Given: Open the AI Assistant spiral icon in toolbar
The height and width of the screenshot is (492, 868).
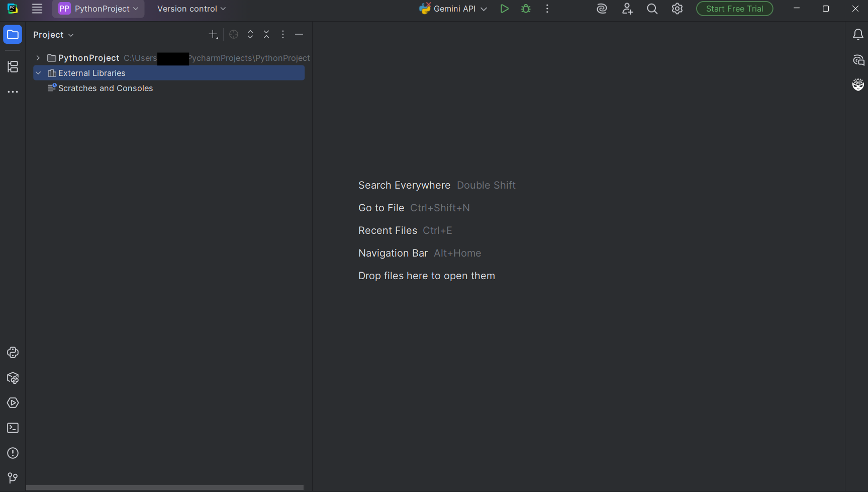Looking at the screenshot, I should pos(602,9).
